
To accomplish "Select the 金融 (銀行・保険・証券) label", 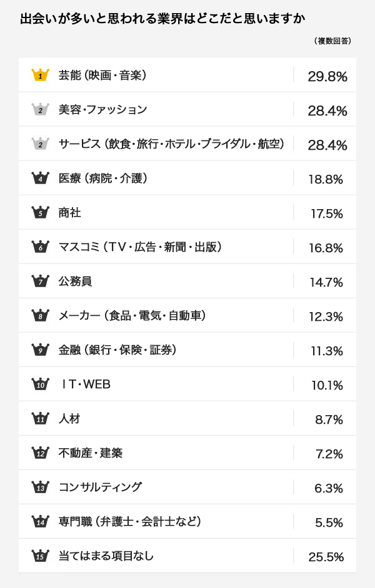I will (x=117, y=350).
